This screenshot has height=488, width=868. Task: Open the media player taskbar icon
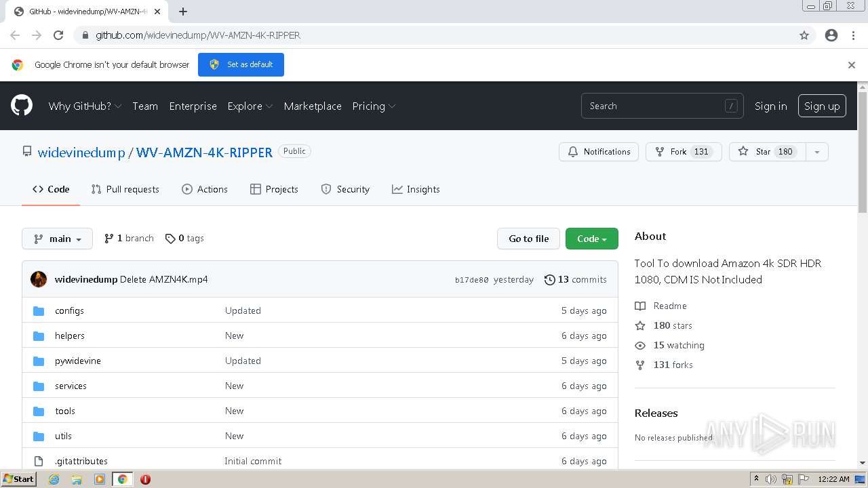(100, 479)
